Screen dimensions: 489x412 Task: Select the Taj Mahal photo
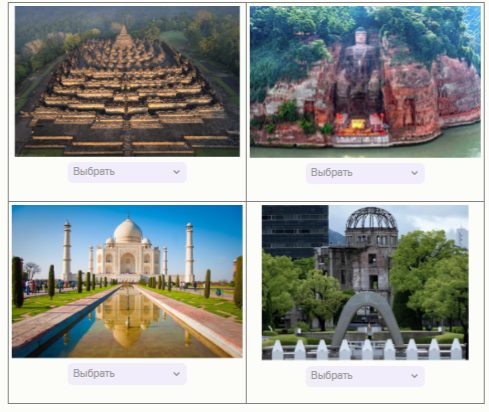point(127,281)
